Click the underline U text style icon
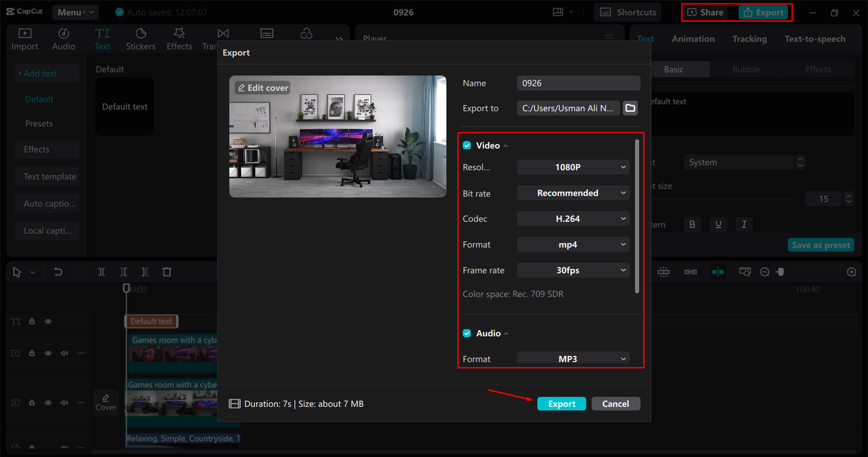868x457 pixels. click(718, 224)
